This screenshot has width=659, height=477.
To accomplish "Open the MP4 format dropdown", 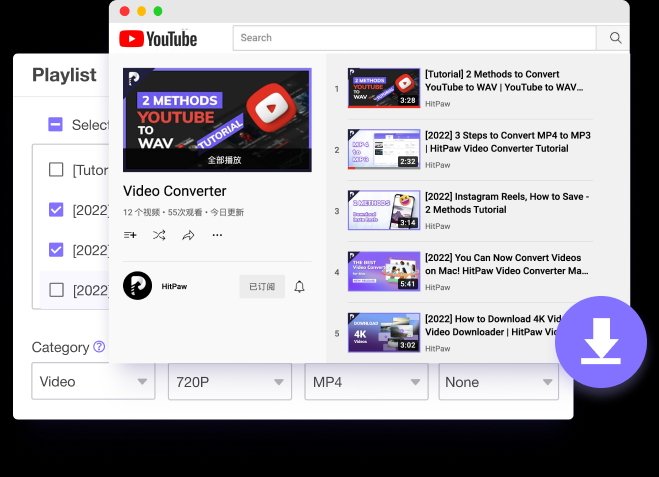I will click(366, 382).
